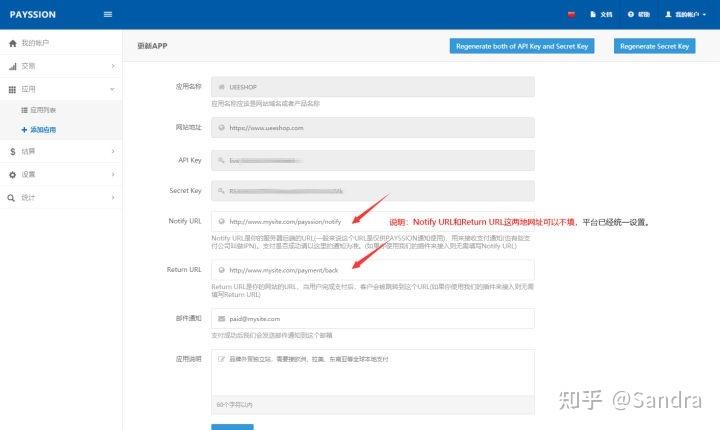Click the key icon in Secret Key field
Image resolution: width=720 pixels, height=430 pixels.
(x=221, y=191)
